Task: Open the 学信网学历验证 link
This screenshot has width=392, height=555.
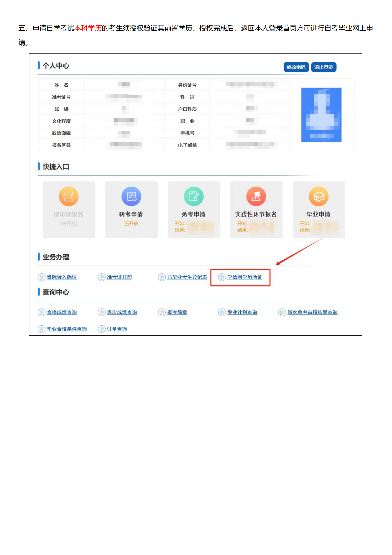Action: point(245,277)
